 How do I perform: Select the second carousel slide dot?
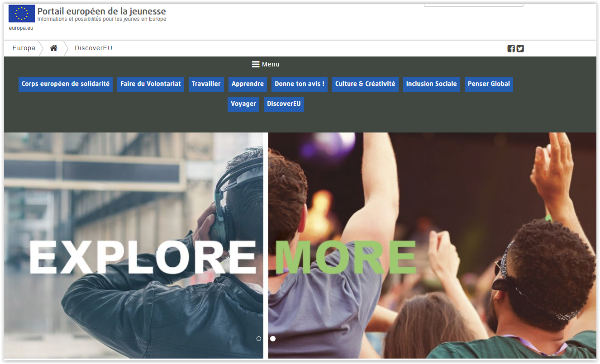[x=273, y=339]
